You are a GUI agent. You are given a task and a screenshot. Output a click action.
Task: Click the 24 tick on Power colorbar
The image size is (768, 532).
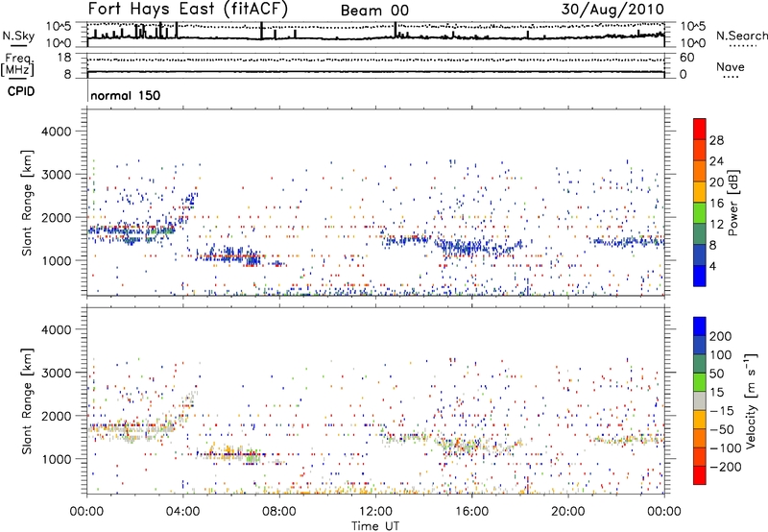click(716, 161)
